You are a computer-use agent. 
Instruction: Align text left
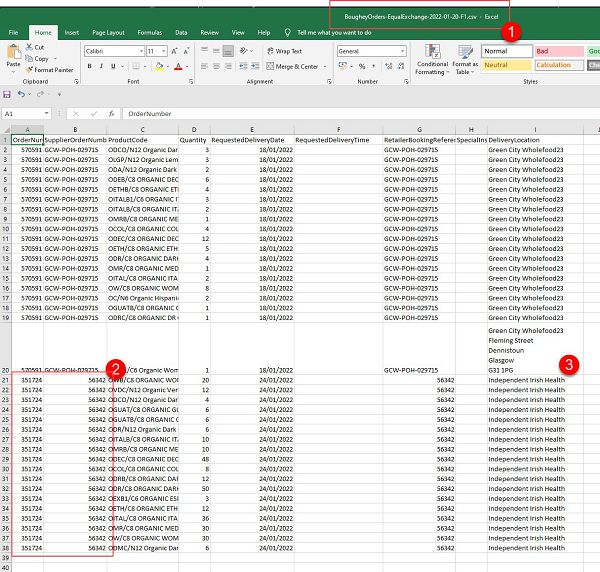(204, 66)
